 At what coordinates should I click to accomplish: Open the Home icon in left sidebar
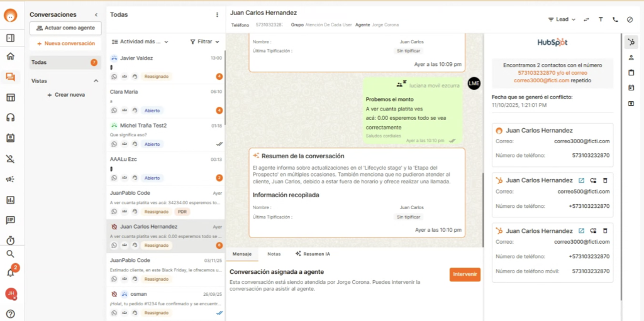coord(11,57)
